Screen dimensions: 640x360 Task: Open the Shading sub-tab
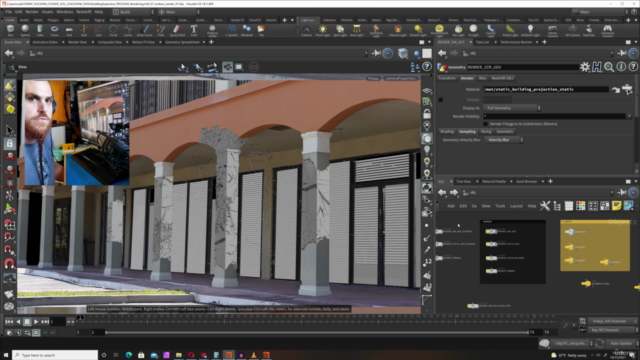pyautogui.click(x=447, y=131)
